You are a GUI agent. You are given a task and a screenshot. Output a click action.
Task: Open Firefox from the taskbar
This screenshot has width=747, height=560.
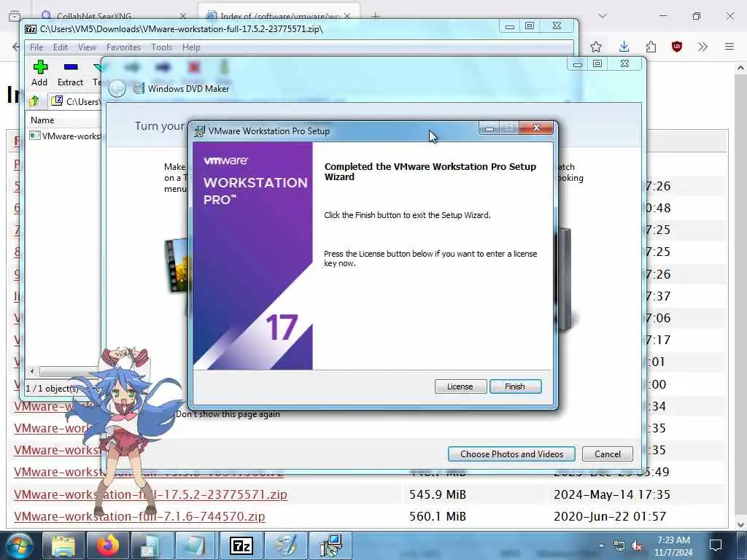107,545
